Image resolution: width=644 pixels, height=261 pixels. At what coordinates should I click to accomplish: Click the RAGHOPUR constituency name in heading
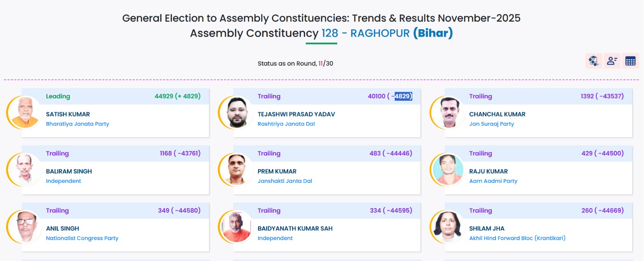click(380, 33)
